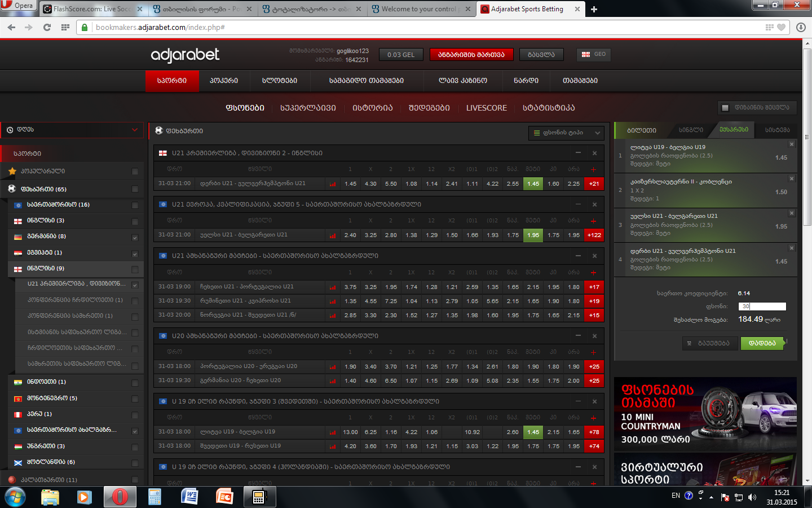Click the ანგარიშის მართვა account button
This screenshot has width=812, height=508.
click(x=471, y=55)
